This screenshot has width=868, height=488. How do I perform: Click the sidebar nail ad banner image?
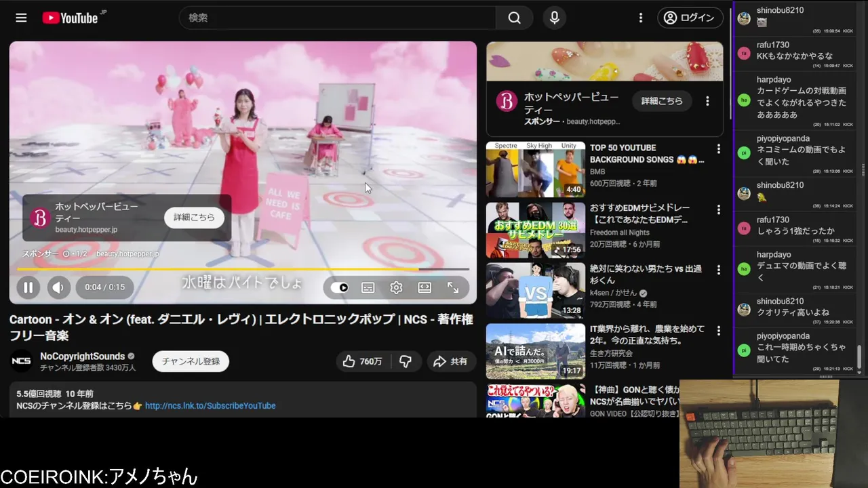click(x=605, y=61)
